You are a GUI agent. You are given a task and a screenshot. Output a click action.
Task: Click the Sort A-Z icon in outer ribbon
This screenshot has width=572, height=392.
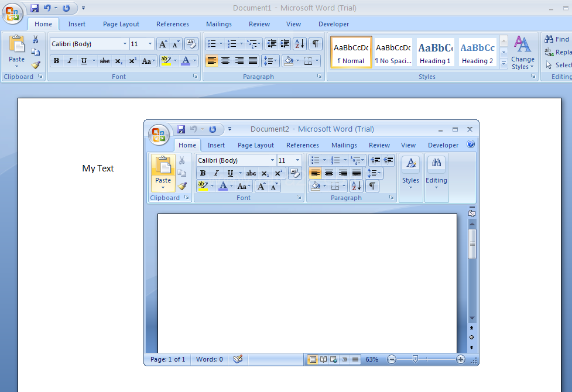300,44
